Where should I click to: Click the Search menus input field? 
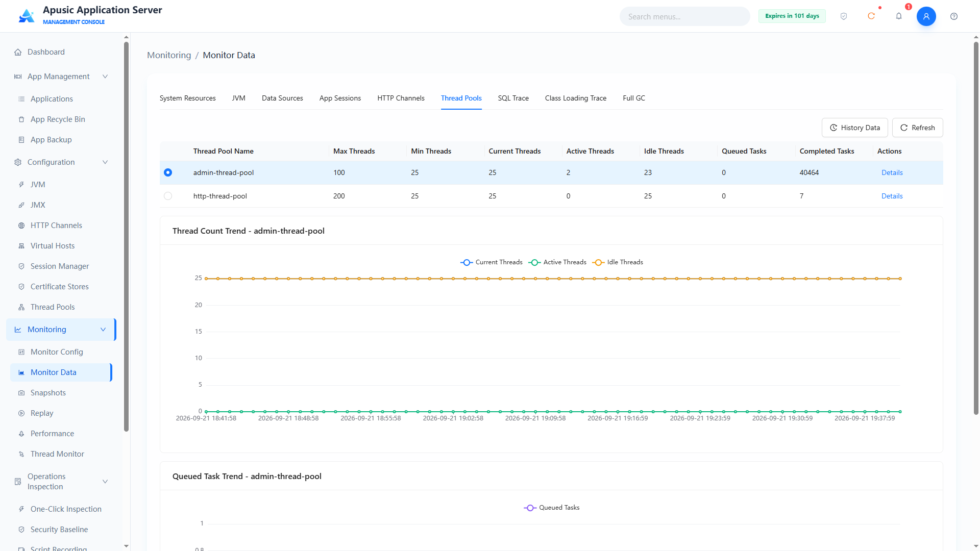(x=684, y=16)
